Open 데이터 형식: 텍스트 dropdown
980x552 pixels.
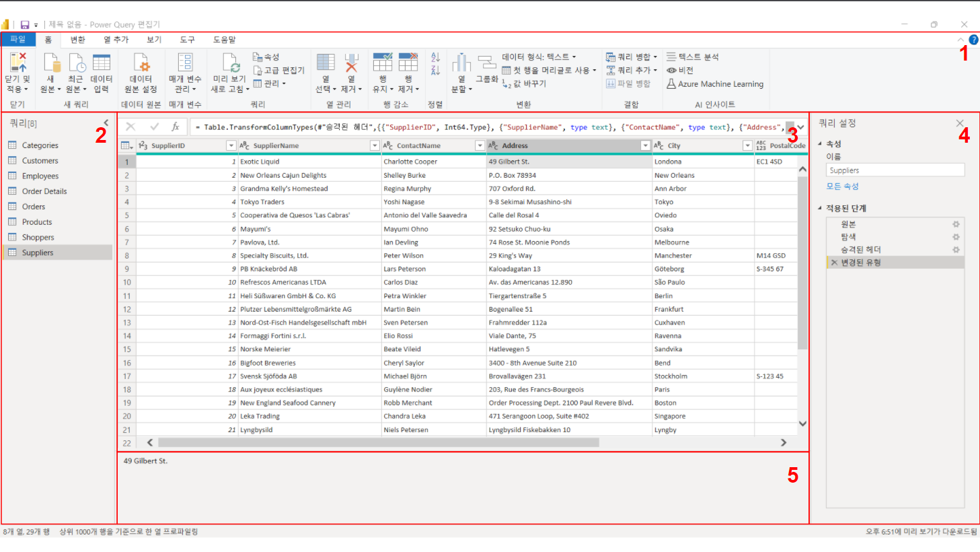539,57
